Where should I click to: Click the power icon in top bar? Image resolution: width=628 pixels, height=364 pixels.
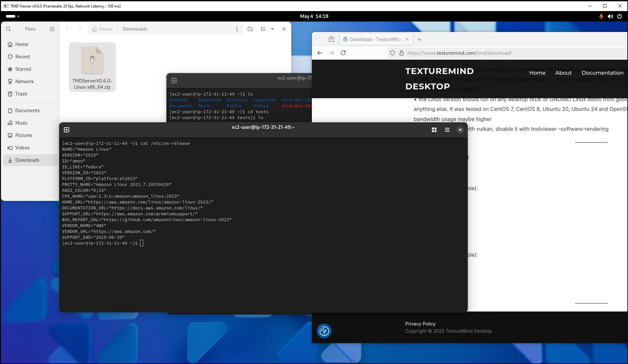click(x=620, y=16)
